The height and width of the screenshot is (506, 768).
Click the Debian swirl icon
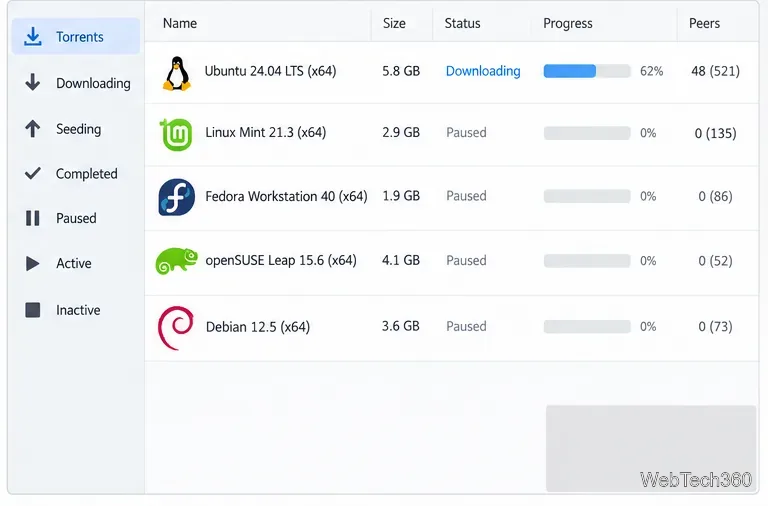pos(176,328)
